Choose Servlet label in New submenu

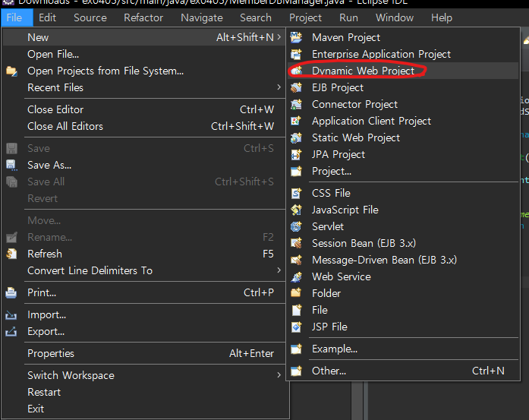328,226
